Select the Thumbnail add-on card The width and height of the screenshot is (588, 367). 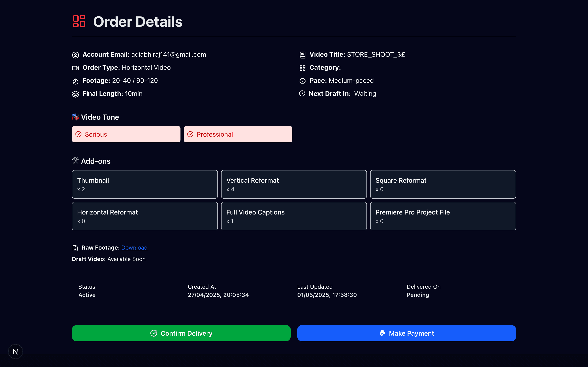[145, 184]
